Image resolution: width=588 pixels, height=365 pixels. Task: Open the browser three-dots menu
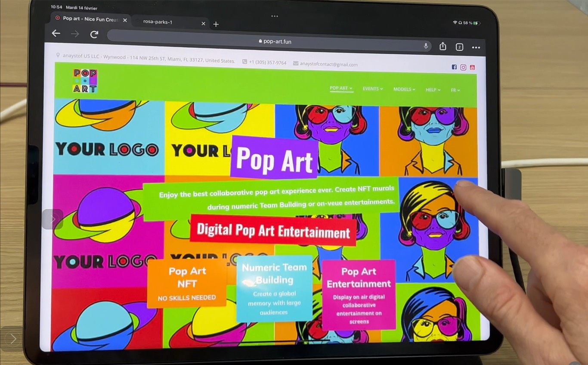(476, 47)
